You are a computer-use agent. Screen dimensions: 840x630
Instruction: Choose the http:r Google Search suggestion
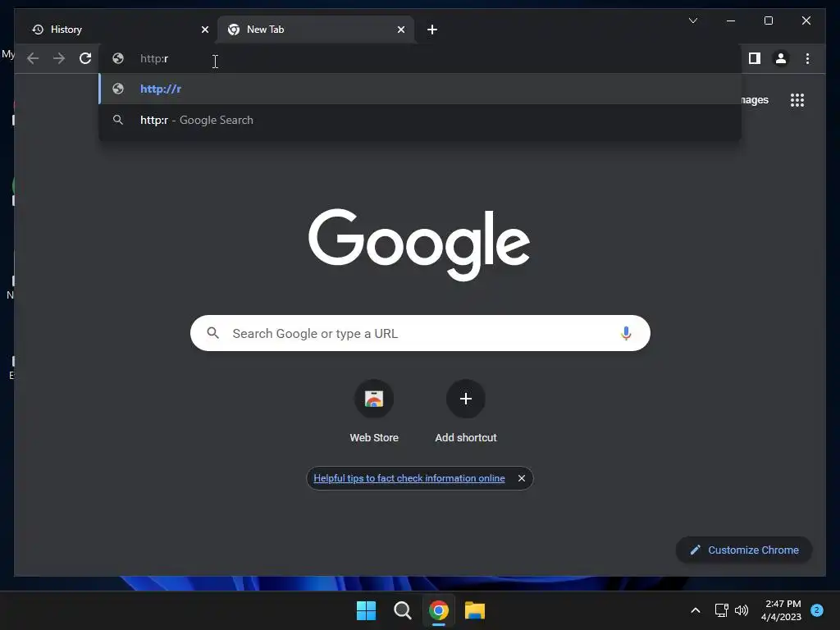420,120
